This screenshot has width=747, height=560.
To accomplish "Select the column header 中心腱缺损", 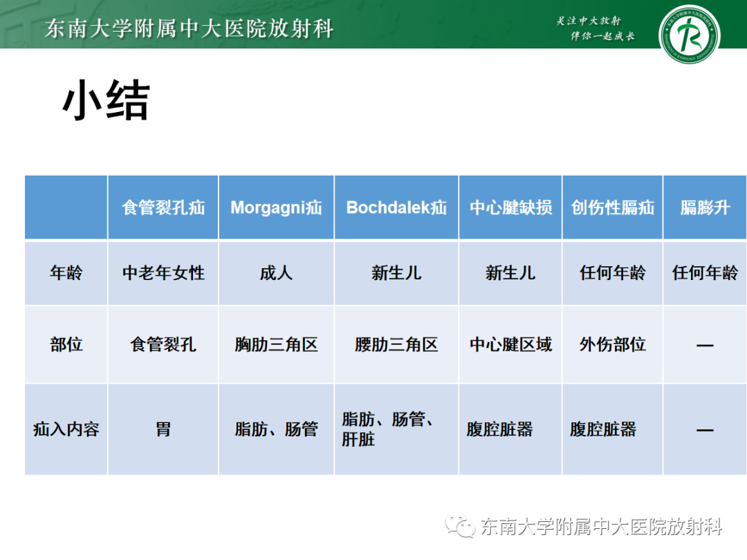I will [510, 207].
